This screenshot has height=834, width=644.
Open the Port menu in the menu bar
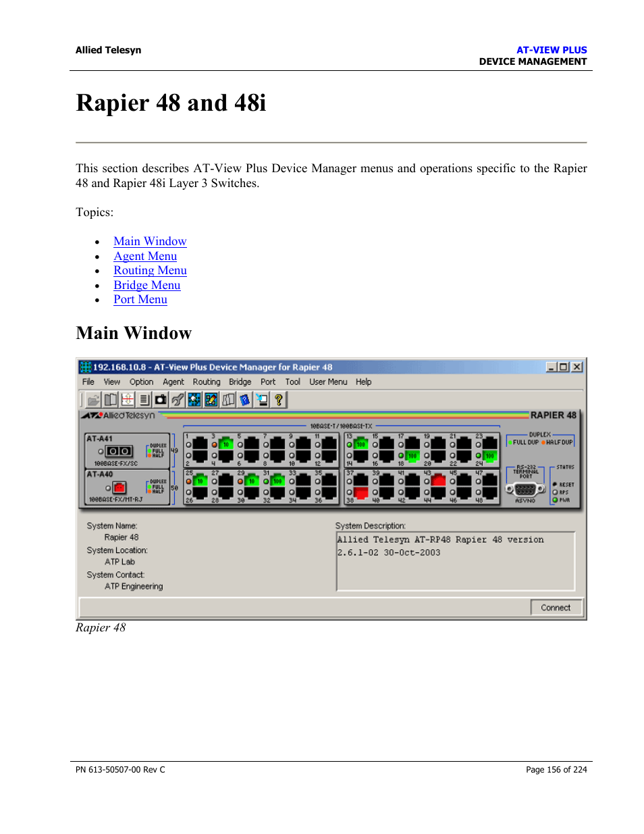click(x=268, y=382)
